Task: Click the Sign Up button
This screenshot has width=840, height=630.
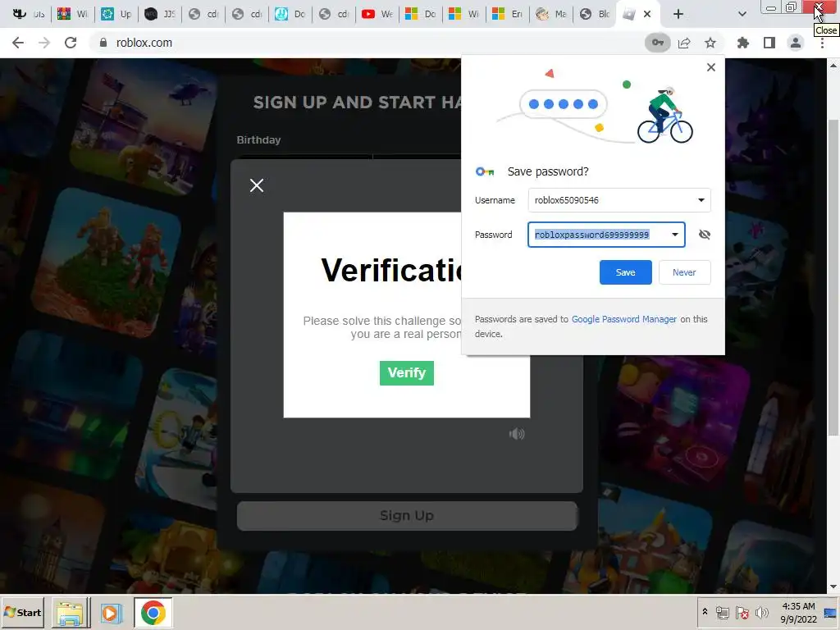Action: point(407,516)
